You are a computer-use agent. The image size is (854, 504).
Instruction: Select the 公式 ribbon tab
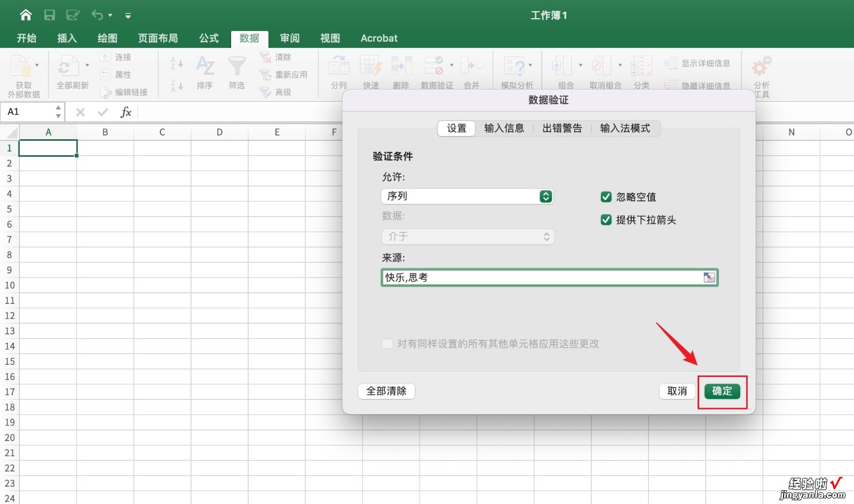pyautogui.click(x=209, y=38)
